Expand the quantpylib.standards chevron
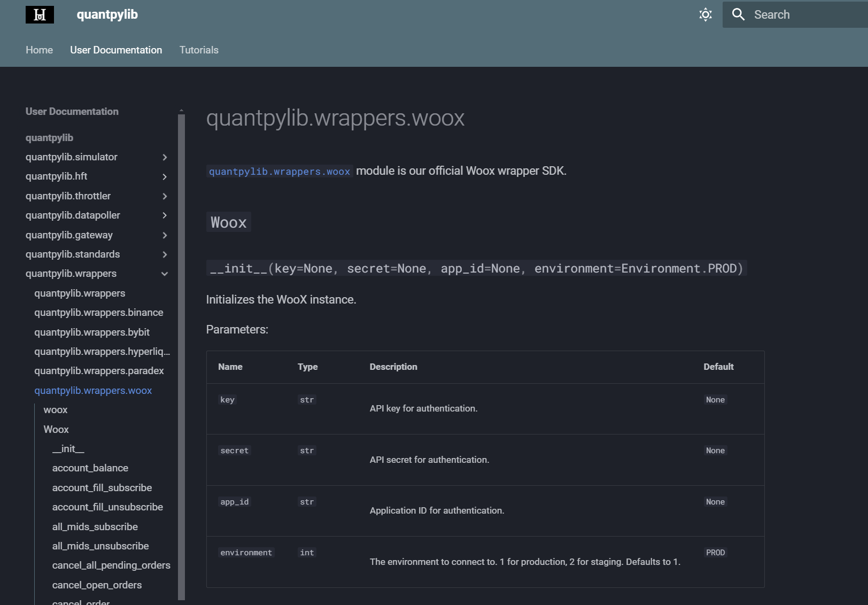The image size is (868, 605). [165, 254]
